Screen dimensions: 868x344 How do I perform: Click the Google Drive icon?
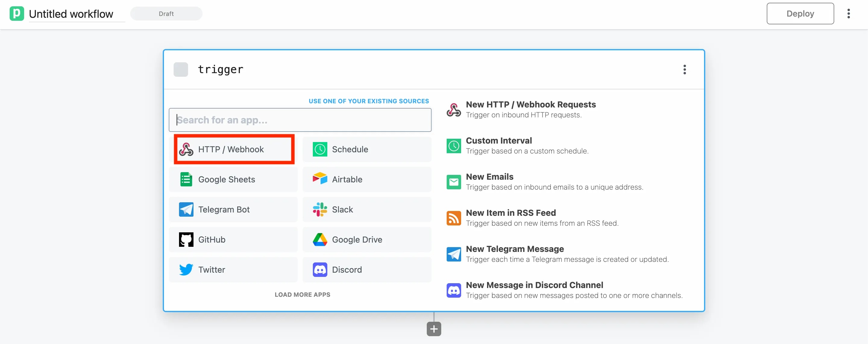coord(320,239)
